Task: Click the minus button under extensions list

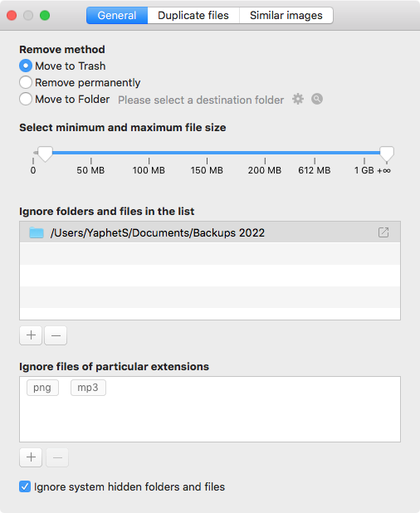Action: (x=57, y=457)
